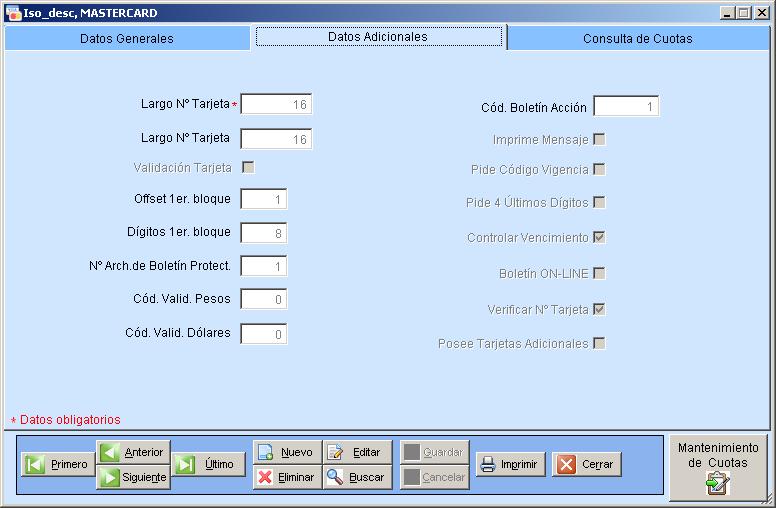Click the Siguiente navigation button
Image resolution: width=776 pixels, height=508 pixels.
tap(133, 478)
